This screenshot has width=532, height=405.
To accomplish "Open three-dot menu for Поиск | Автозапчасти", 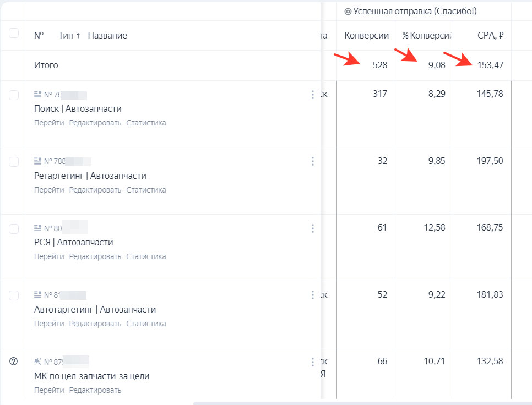I will pyautogui.click(x=313, y=95).
